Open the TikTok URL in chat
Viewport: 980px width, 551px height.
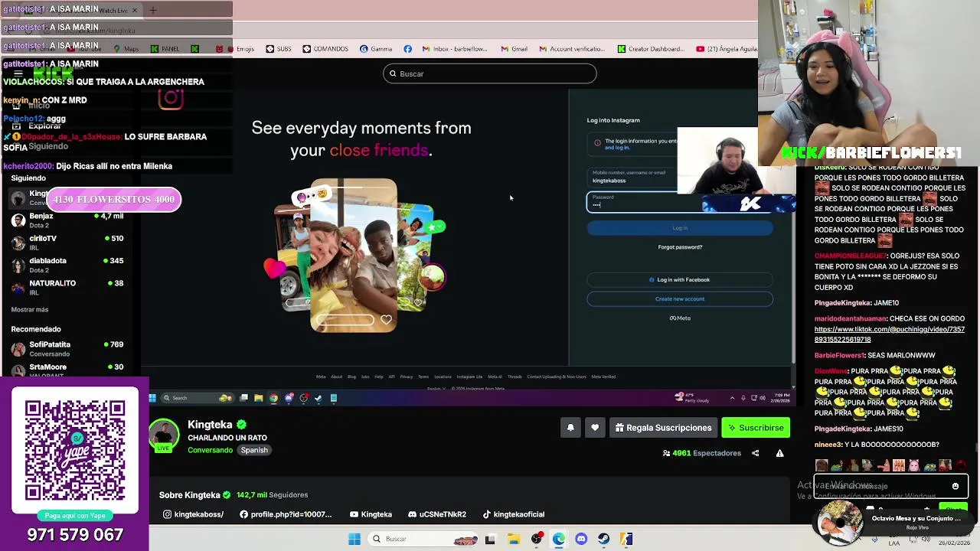[x=890, y=334]
